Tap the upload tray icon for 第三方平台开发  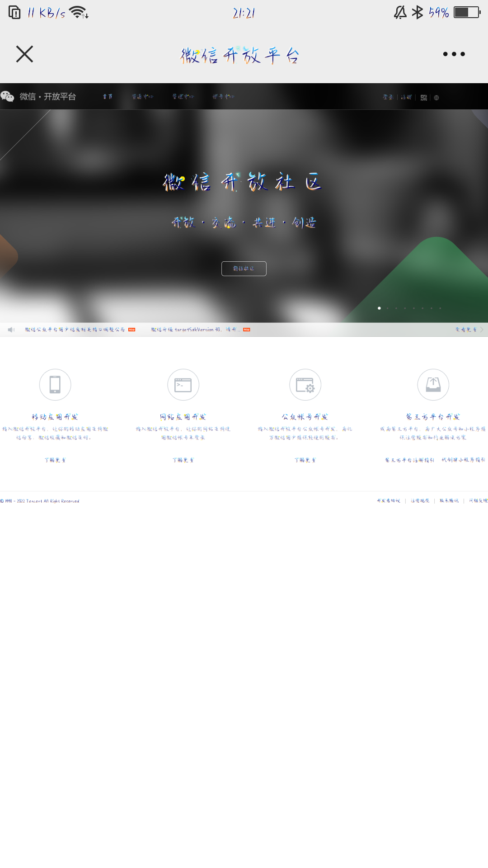coord(433,385)
